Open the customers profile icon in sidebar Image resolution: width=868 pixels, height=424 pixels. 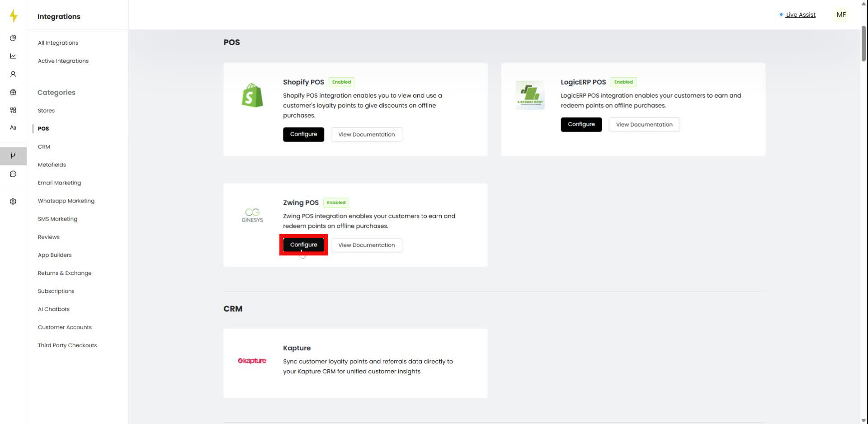coord(13,74)
